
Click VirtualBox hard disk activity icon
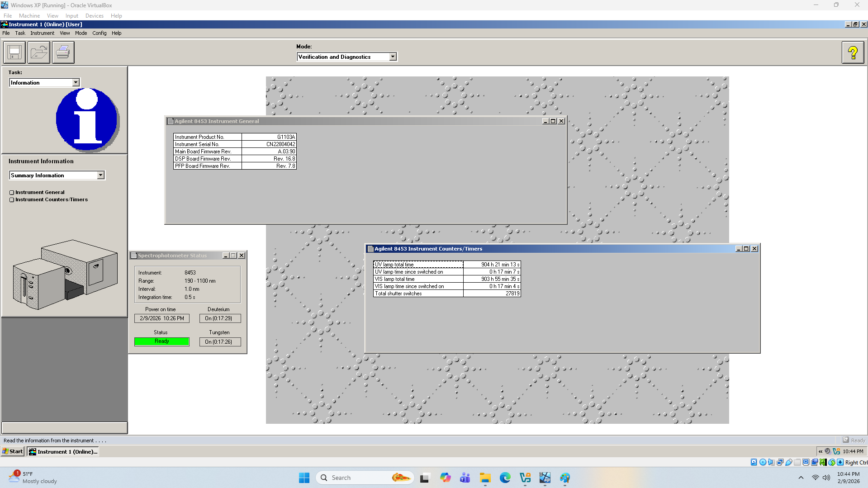click(x=754, y=462)
